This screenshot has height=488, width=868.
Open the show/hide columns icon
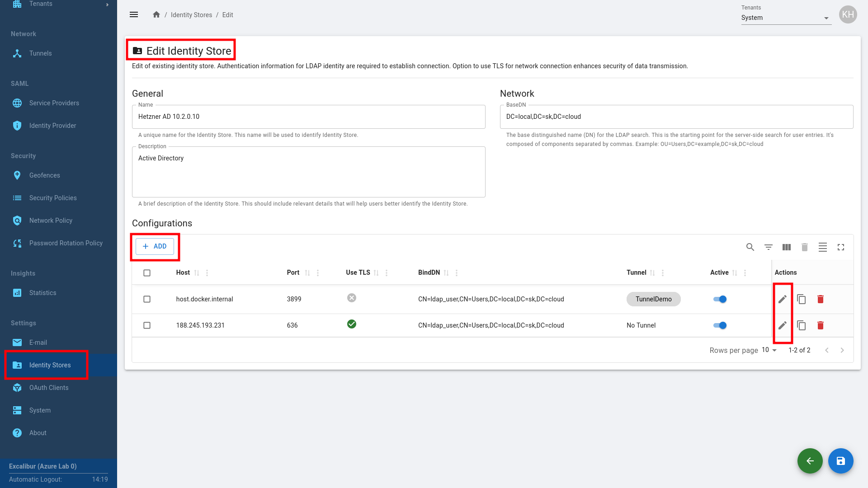[787, 247]
